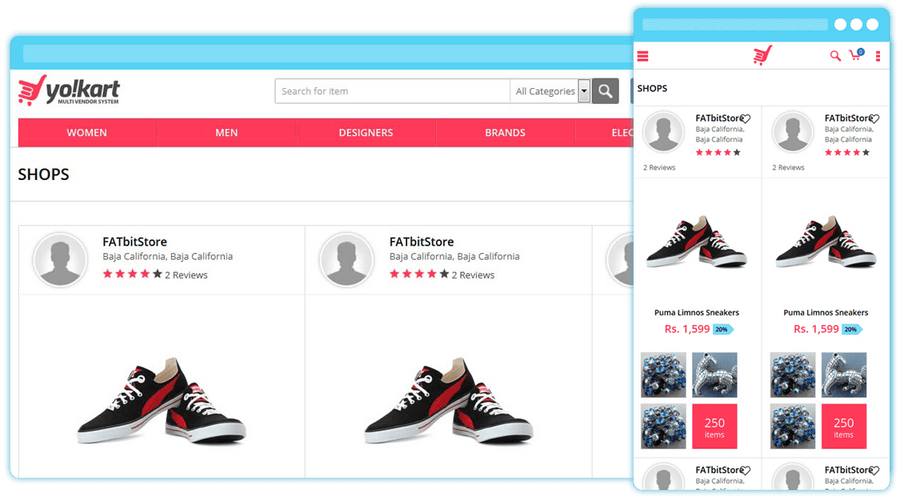
Task: Click the yo!kart logo in desktop window
Action: pyautogui.click(x=69, y=90)
